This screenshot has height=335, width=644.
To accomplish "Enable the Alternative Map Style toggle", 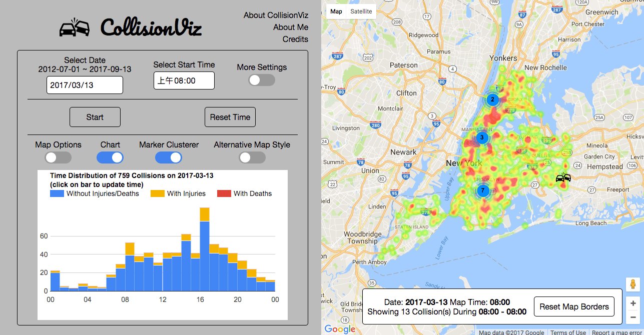I will click(x=252, y=157).
